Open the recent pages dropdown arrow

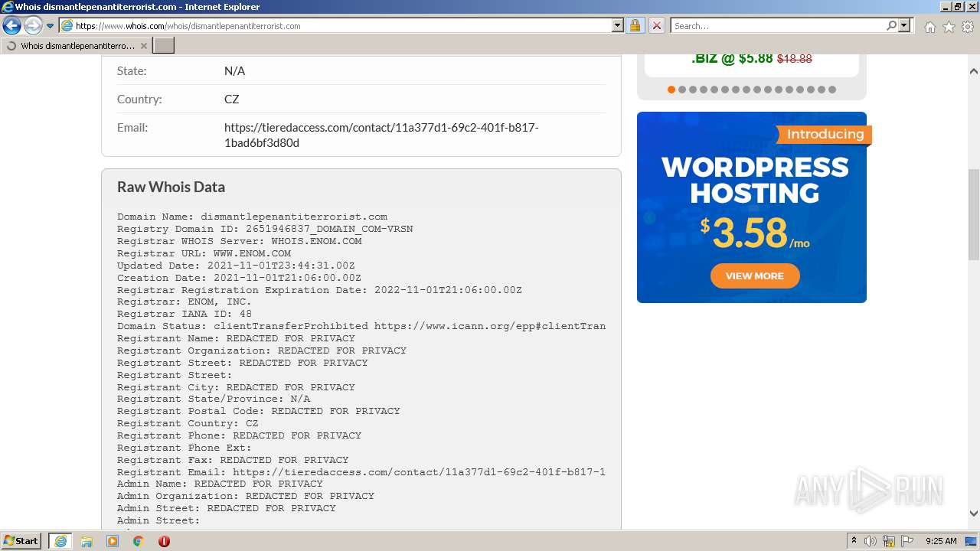click(50, 26)
